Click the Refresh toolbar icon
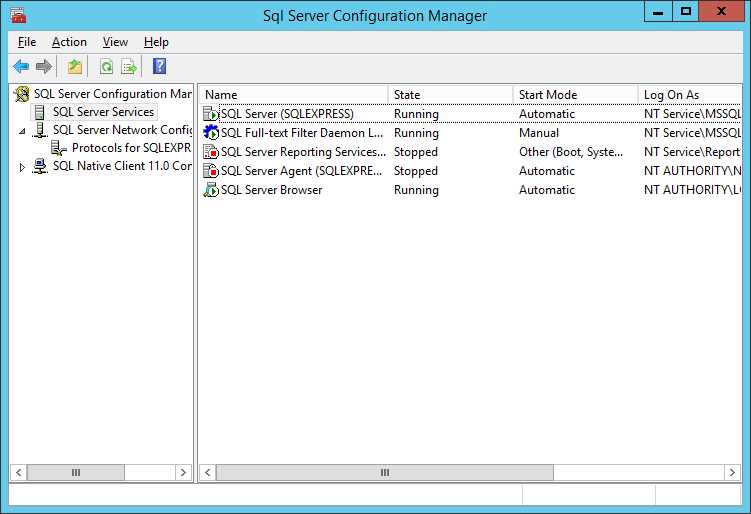This screenshot has height=514, width=751. click(x=106, y=67)
